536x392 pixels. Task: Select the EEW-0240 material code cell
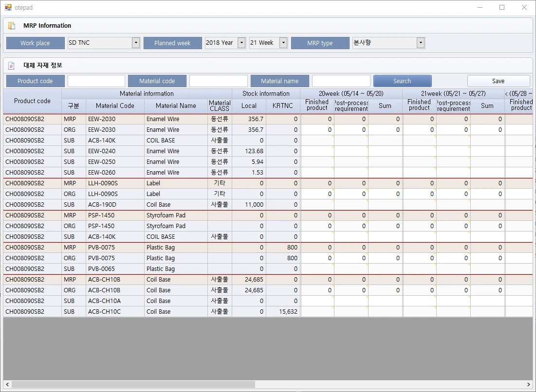(115, 151)
